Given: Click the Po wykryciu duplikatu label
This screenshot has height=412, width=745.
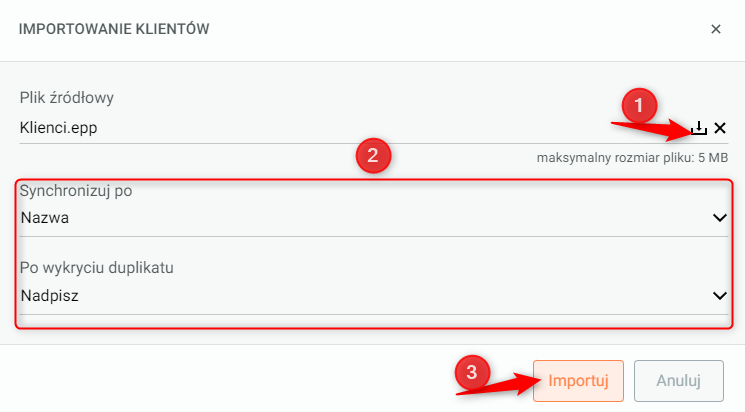Looking at the screenshot, I should coord(97,268).
